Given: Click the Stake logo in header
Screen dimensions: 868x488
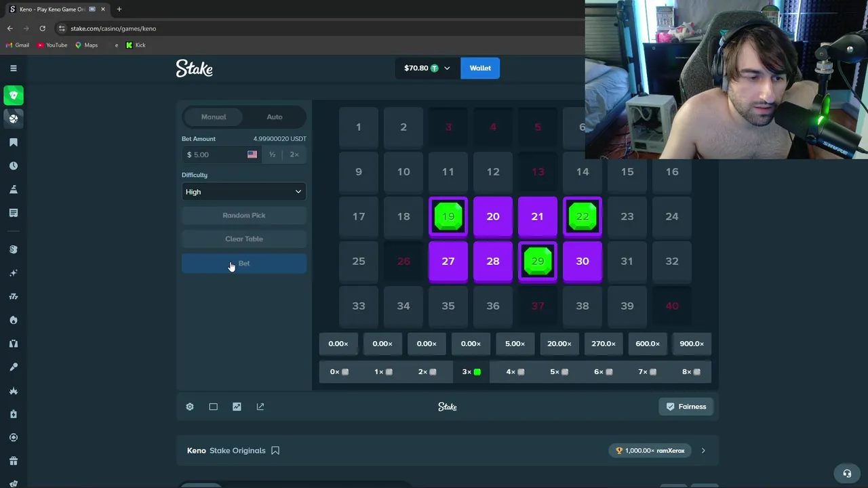Looking at the screenshot, I should click(x=195, y=68).
